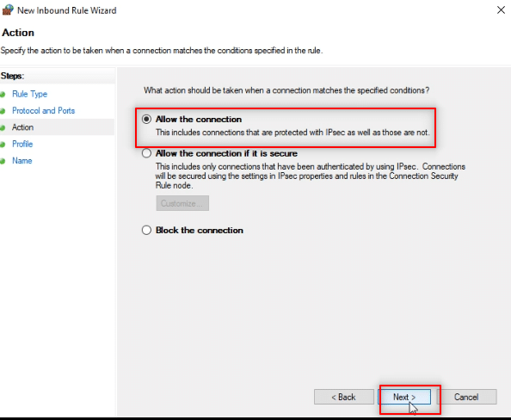Open the Protocol and Ports step
511x420 pixels.
tap(43, 110)
